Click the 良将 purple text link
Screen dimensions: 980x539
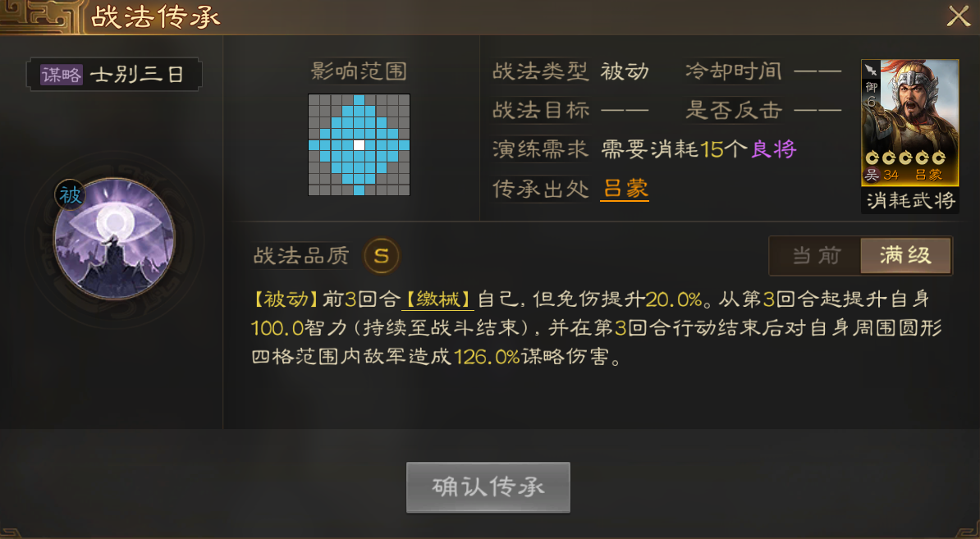774,149
